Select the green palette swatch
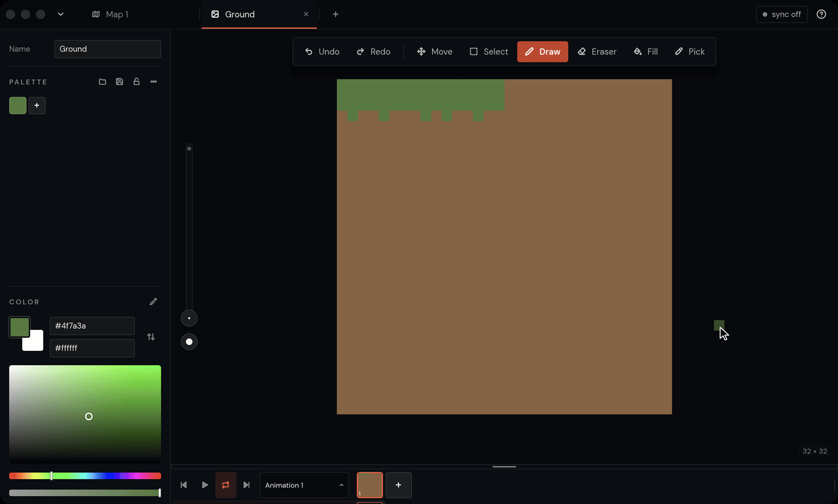The image size is (838, 504). [18, 105]
